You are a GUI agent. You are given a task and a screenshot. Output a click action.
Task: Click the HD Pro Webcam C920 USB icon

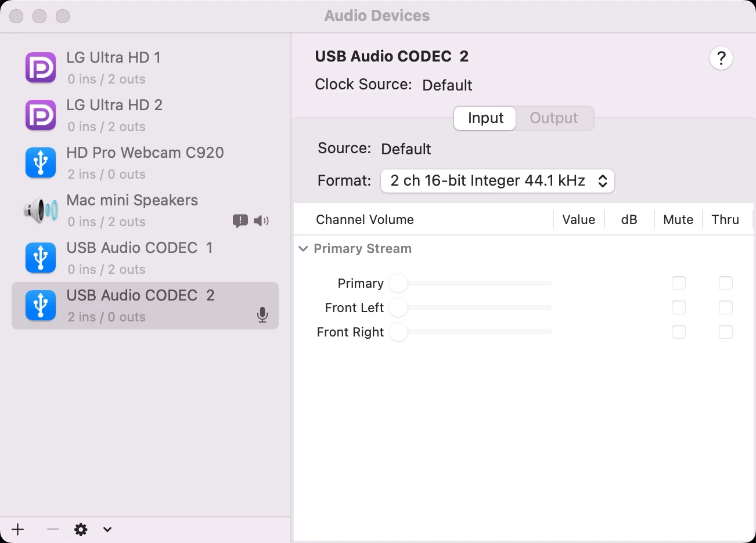pyautogui.click(x=41, y=163)
